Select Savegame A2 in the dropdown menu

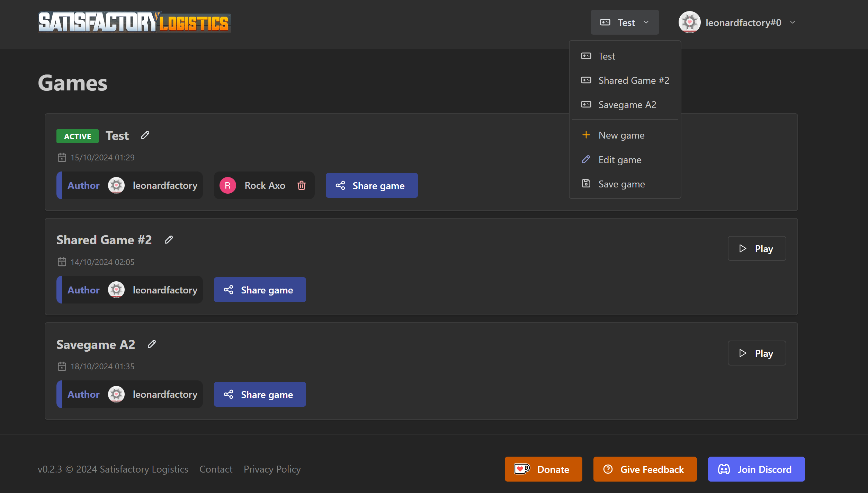[627, 105]
